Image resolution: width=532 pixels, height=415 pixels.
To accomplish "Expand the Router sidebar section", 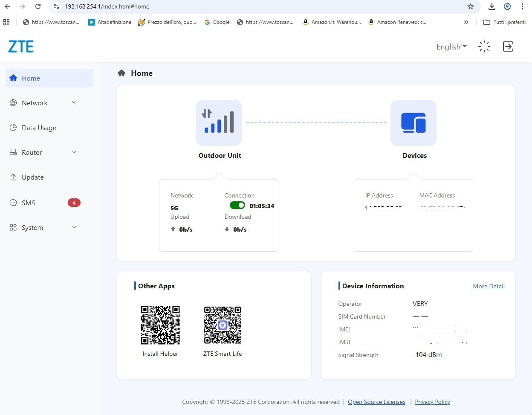I will click(x=43, y=152).
